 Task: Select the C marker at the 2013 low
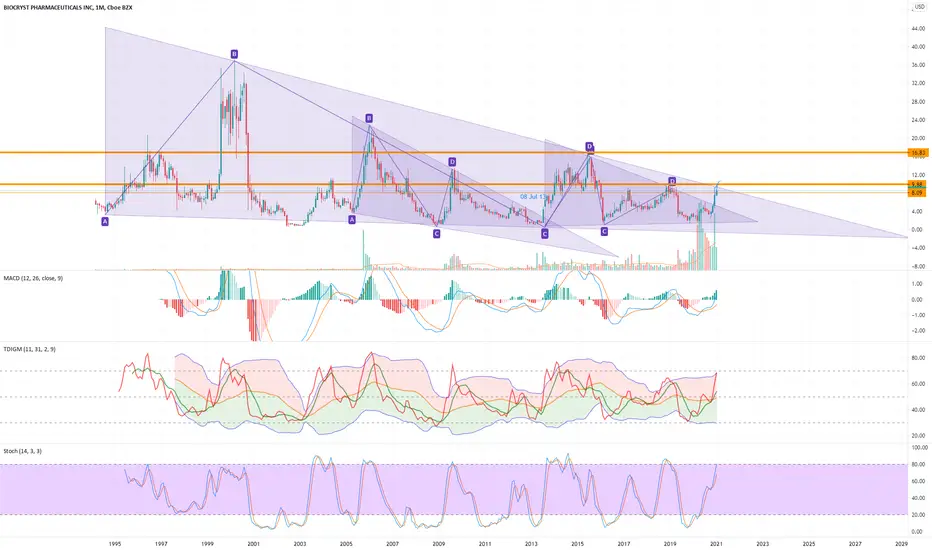click(x=544, y=234)
